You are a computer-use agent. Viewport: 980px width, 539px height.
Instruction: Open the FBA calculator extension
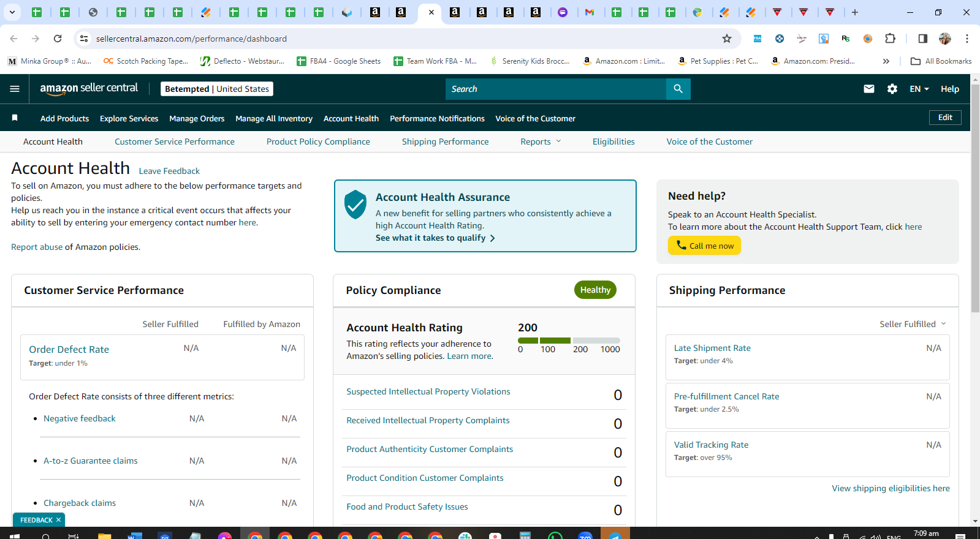(758, 39)
